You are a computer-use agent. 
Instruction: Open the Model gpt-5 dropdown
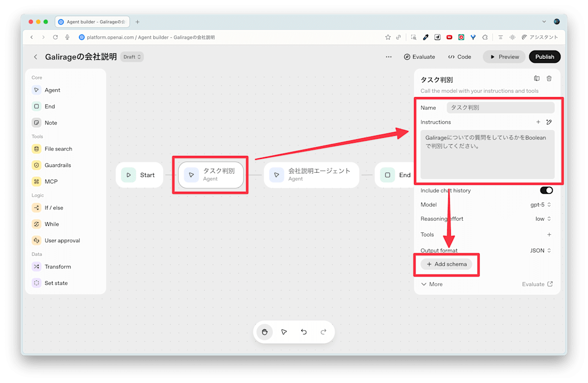[x=540, y=204]
